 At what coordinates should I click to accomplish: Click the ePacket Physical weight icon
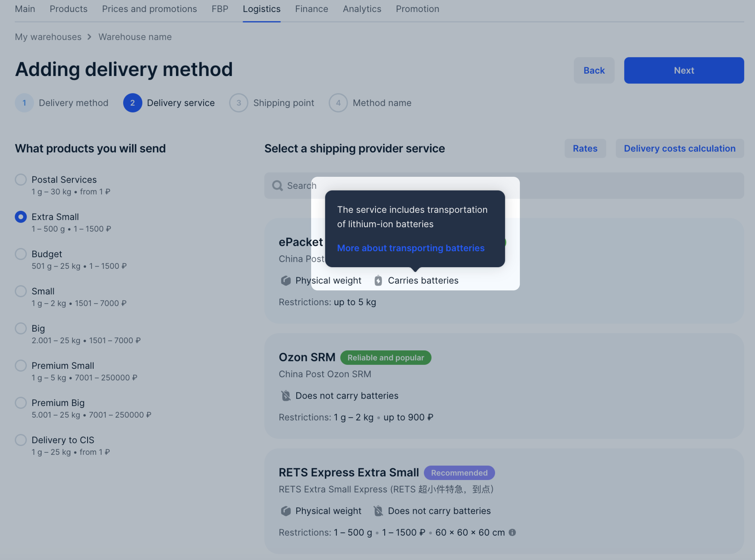(286, 281)
